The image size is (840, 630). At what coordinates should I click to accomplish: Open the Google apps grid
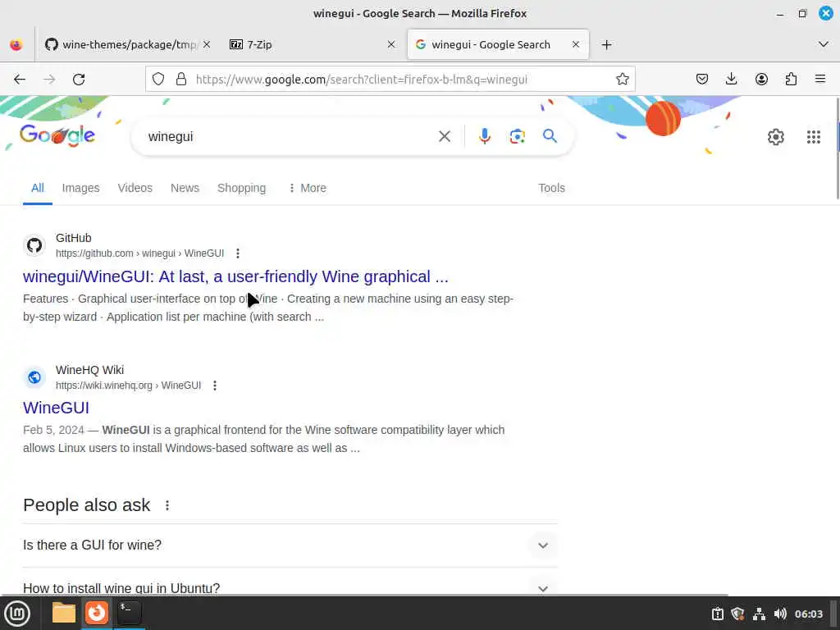tap(813, 137)
